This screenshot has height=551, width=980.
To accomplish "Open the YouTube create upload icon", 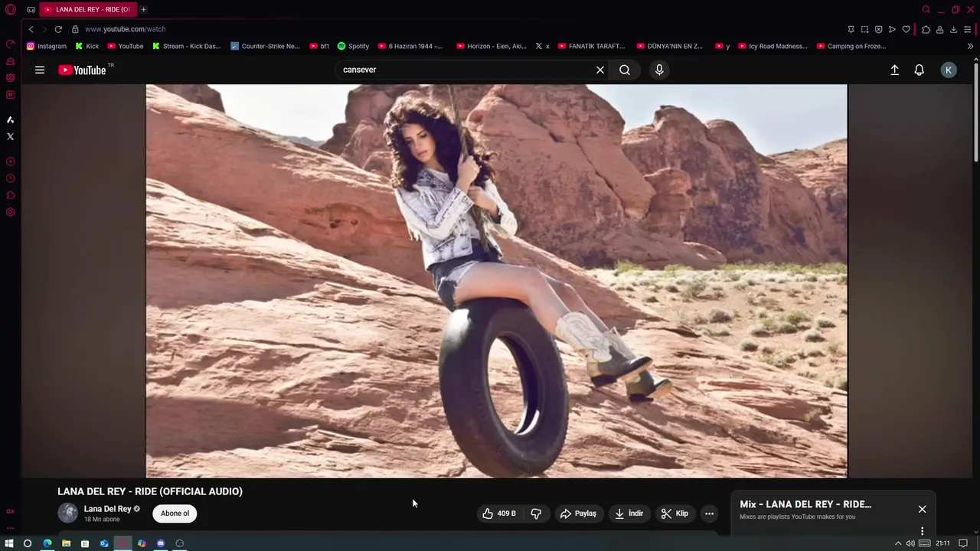I will pos(894,70).
